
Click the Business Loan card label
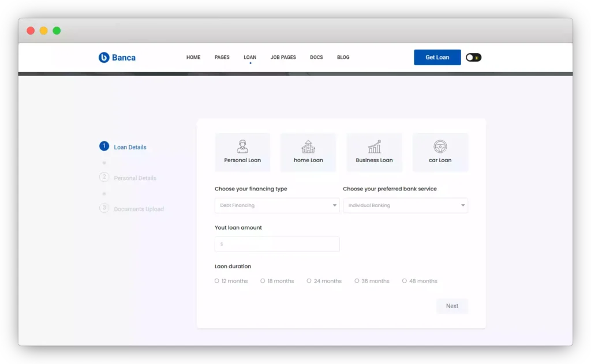(x=374, y=160)
